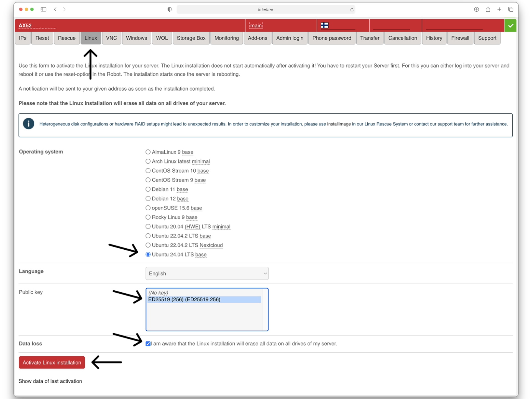Open a new tab with the plus icon

click(499, 9)
